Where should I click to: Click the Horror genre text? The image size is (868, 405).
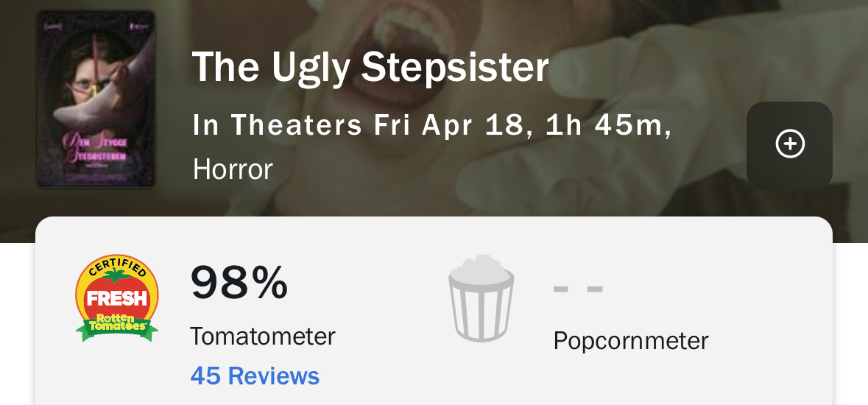point(233,169)
